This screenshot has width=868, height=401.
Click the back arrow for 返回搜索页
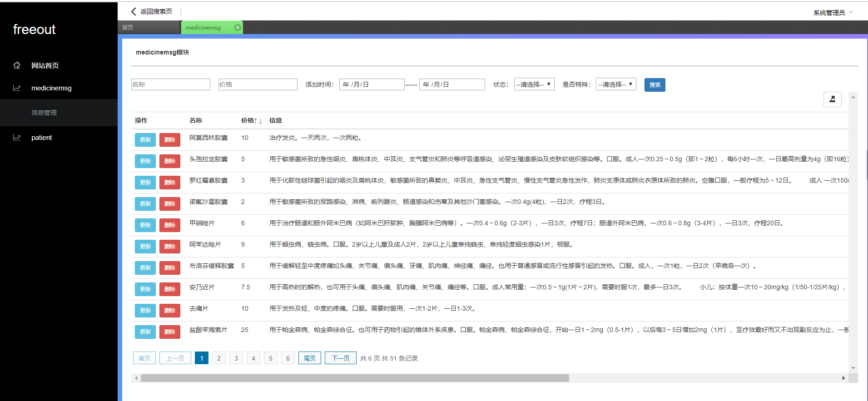coord(134,11)
